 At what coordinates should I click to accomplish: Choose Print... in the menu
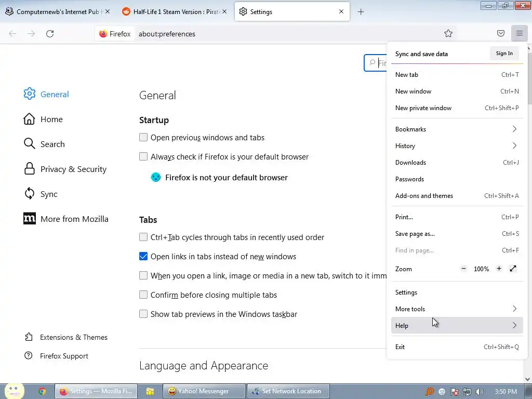(457, 217)
